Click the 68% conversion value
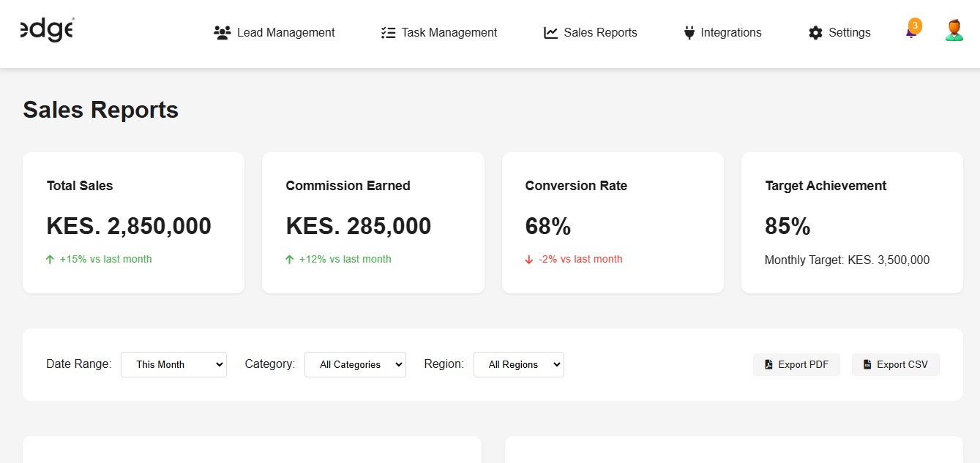Viewport: 980px width, 463px height. coord(548,226)
